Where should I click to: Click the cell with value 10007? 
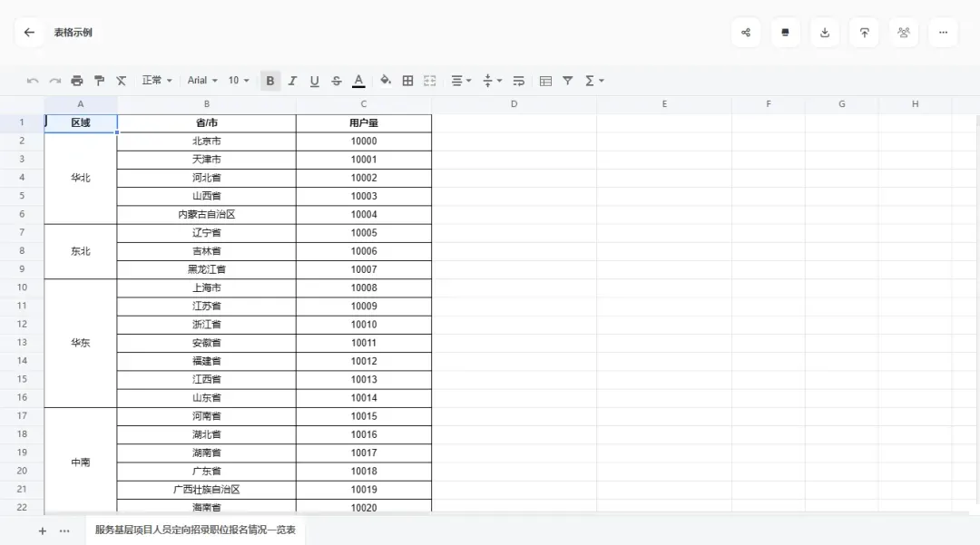point(364,269)
